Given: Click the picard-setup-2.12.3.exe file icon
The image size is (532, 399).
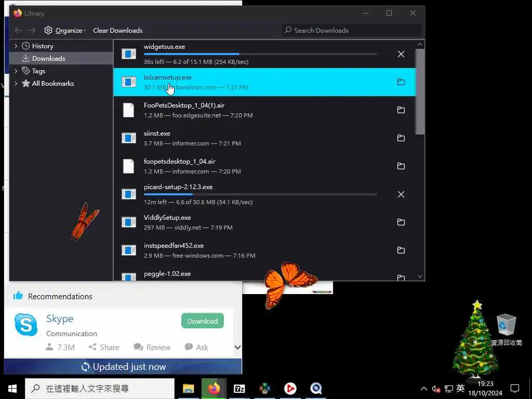Looking at the screenshot, I should pyautogui.click(x=129, y=194).
